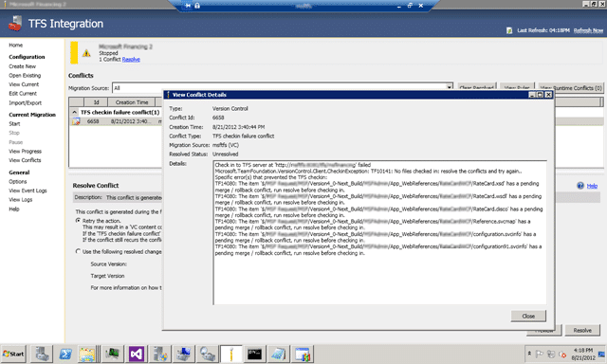Select Open Existing configuration
The image size is (607, 364).
point(25,76)
